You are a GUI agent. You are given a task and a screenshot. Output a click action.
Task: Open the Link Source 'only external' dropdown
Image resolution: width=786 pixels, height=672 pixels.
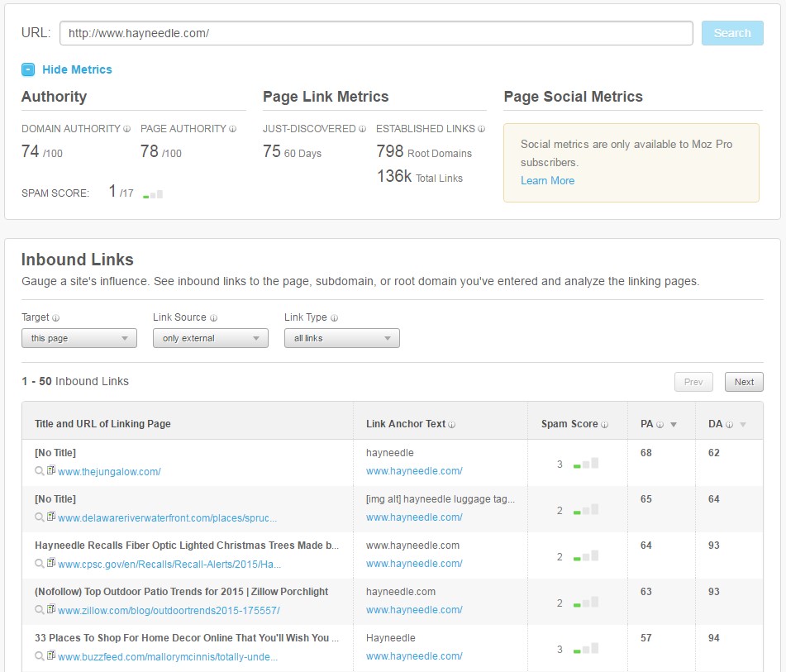pos(210,338)
